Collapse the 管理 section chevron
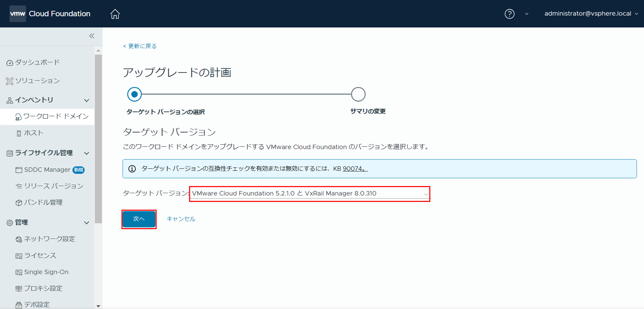The image size is (644, 309). tap(87, 223)
